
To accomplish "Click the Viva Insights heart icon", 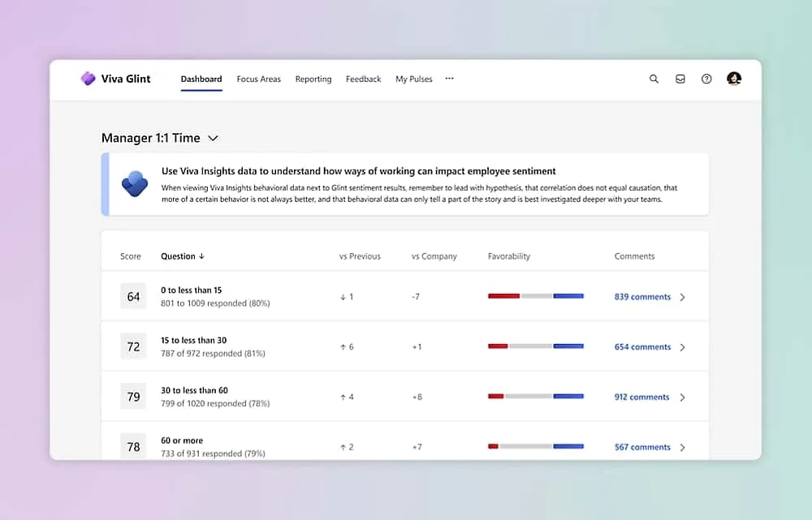I will (x=135, y=183).
